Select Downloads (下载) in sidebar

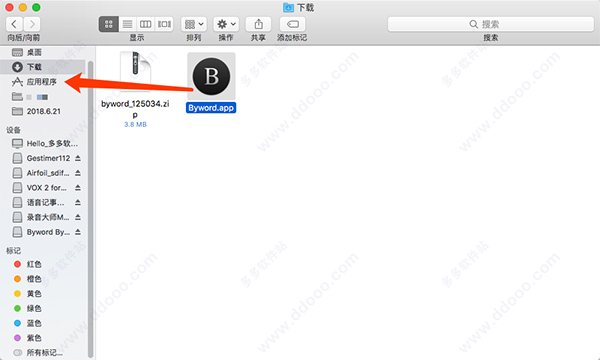tap(43, 67)
